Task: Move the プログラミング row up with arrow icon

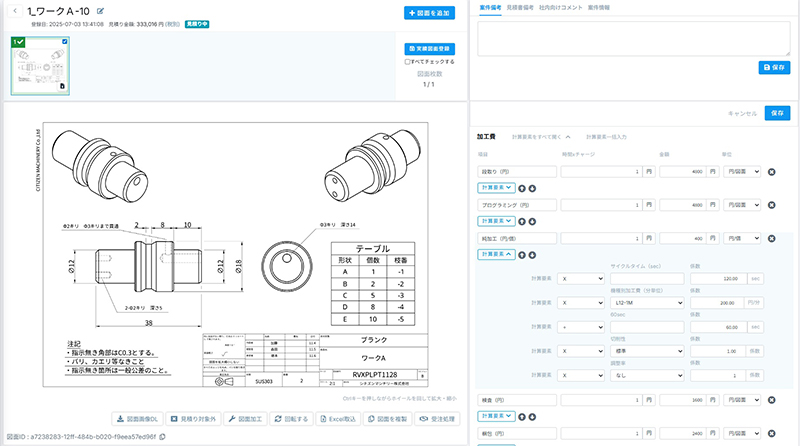Action: click(x=521, y=221)
